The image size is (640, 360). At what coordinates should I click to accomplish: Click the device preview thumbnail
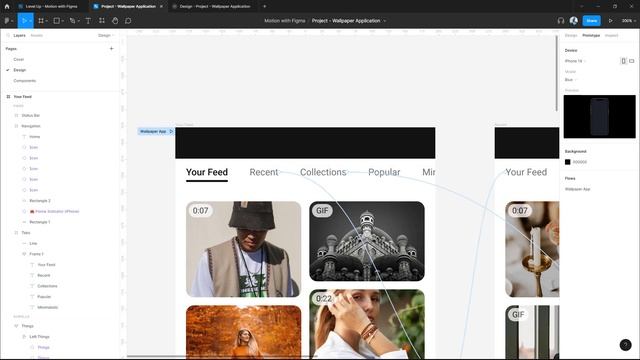600,117
